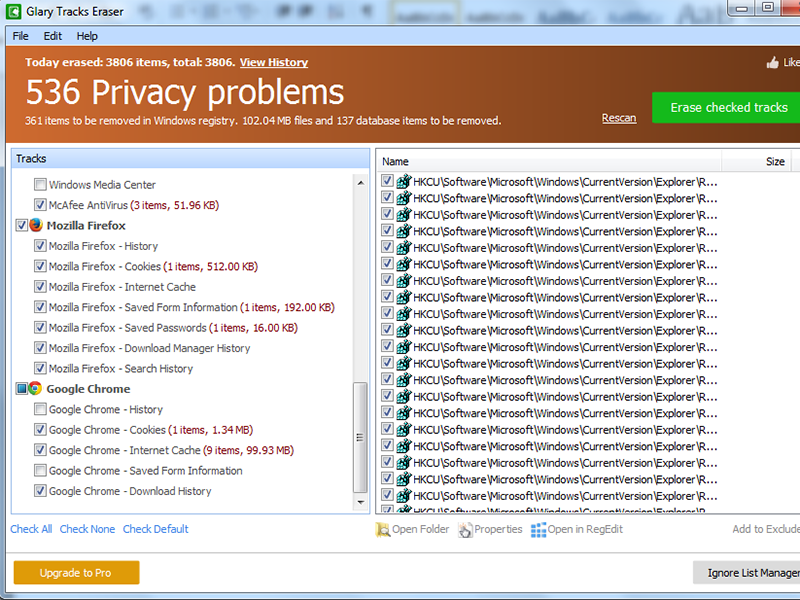
Task: Open the Ignore List Manager
Action: click(x=747, y=572)
